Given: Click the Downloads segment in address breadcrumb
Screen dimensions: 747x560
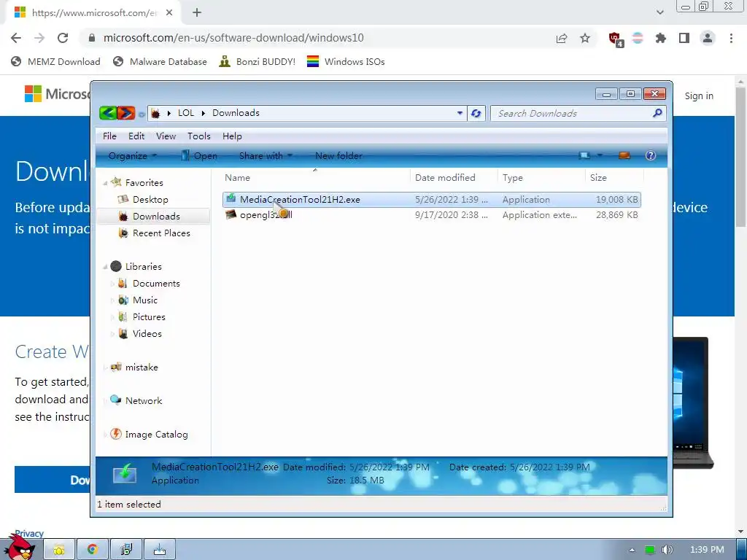Looking at the screenshot, I should 236,113.
